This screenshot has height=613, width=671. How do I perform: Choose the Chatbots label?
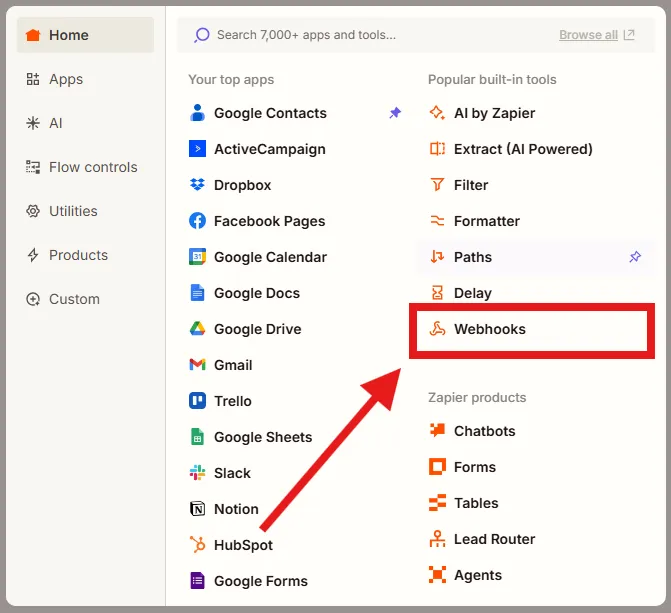point(484,431)
